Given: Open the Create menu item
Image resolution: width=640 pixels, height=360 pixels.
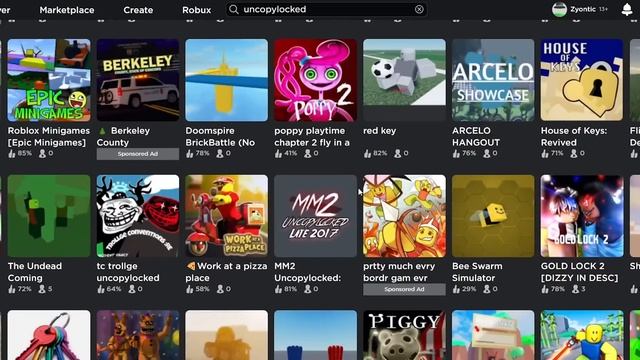Looking at the screenshot, I should (138, 10).
